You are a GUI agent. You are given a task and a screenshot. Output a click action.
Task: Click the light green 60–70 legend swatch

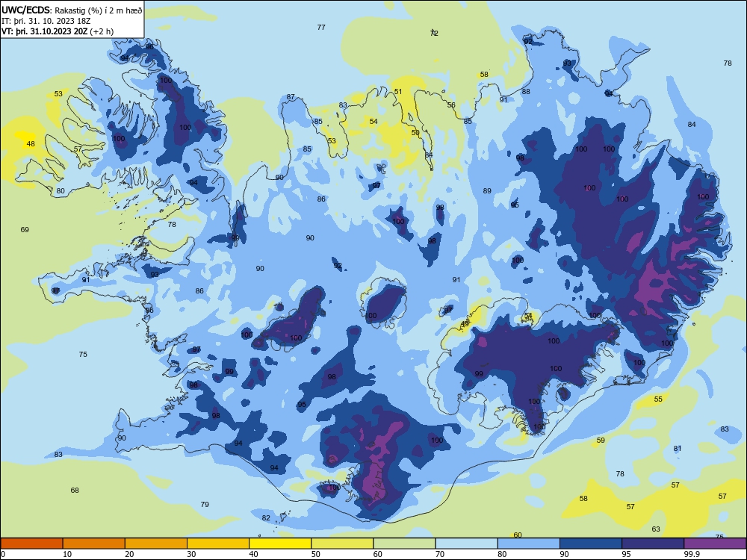pos(404,544)
